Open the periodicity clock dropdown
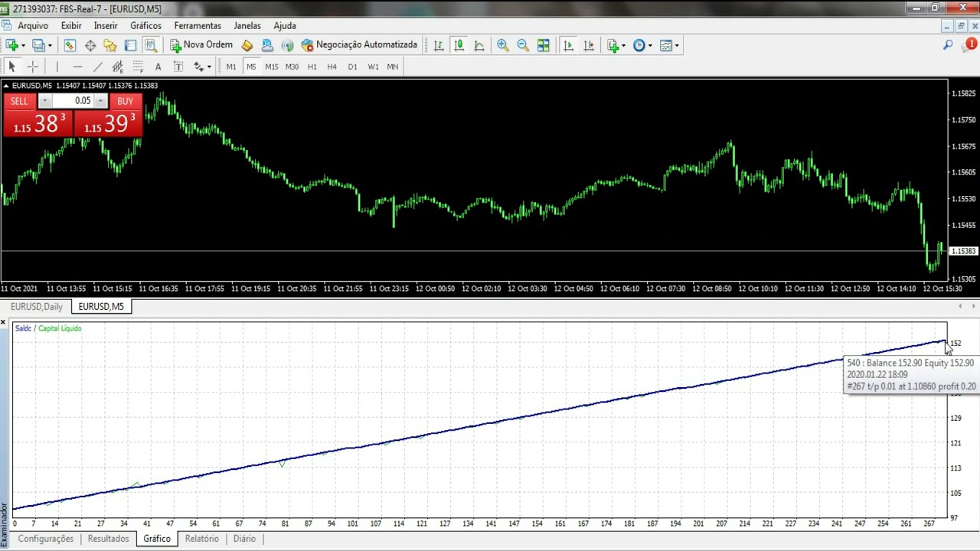The width and height of the screenshot is (980, 551). (x=643, y=45)
